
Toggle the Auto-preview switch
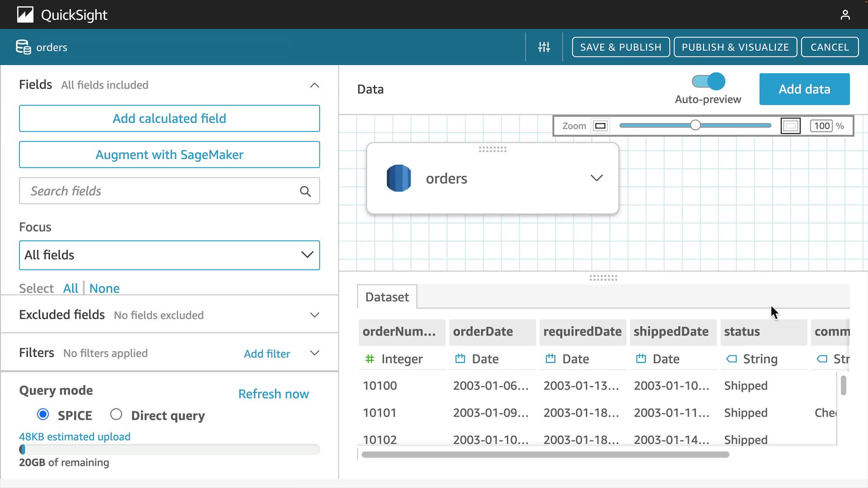[x=708, y=81]
